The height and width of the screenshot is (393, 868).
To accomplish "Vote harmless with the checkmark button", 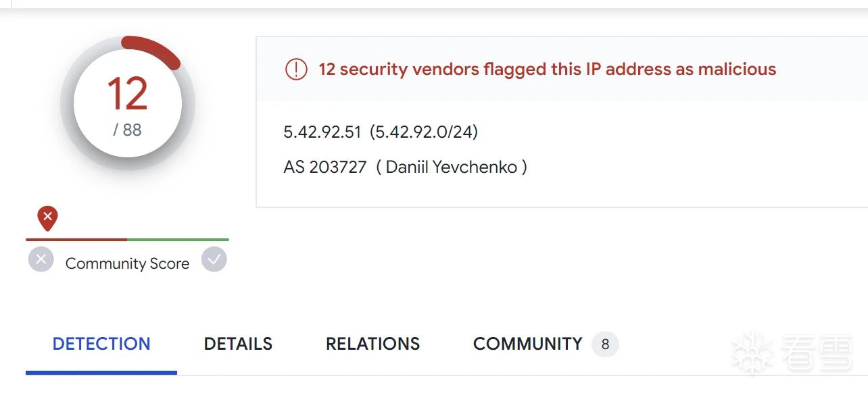I will click(214, 259).
